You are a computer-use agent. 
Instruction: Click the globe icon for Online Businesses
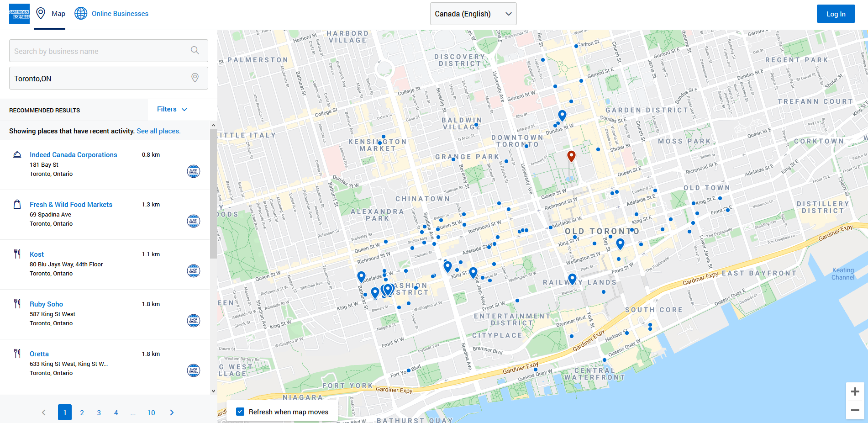tap(81, 14)
